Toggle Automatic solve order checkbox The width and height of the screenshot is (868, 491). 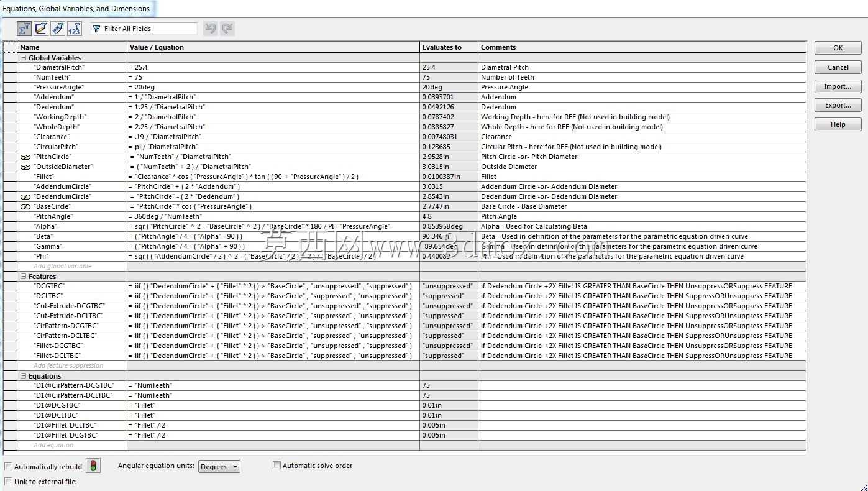click(277, 465)
